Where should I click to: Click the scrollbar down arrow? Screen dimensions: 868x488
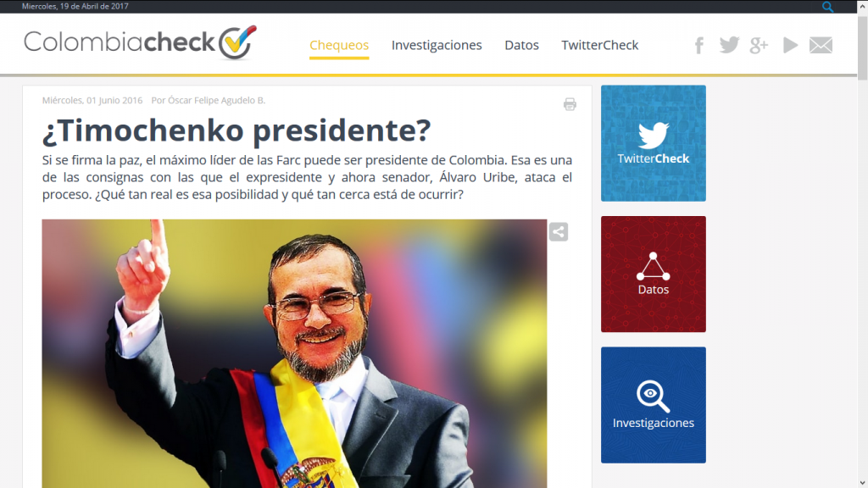[x=862, y=482]
